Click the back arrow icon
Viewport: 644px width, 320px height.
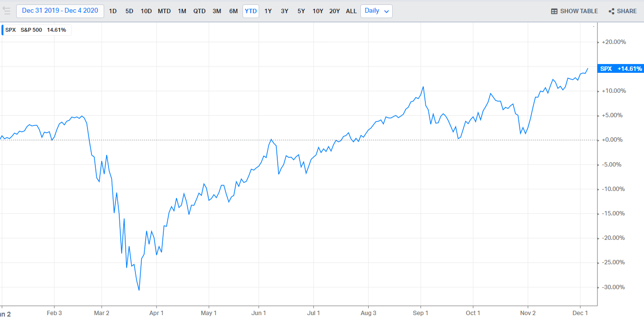(7, 11)
